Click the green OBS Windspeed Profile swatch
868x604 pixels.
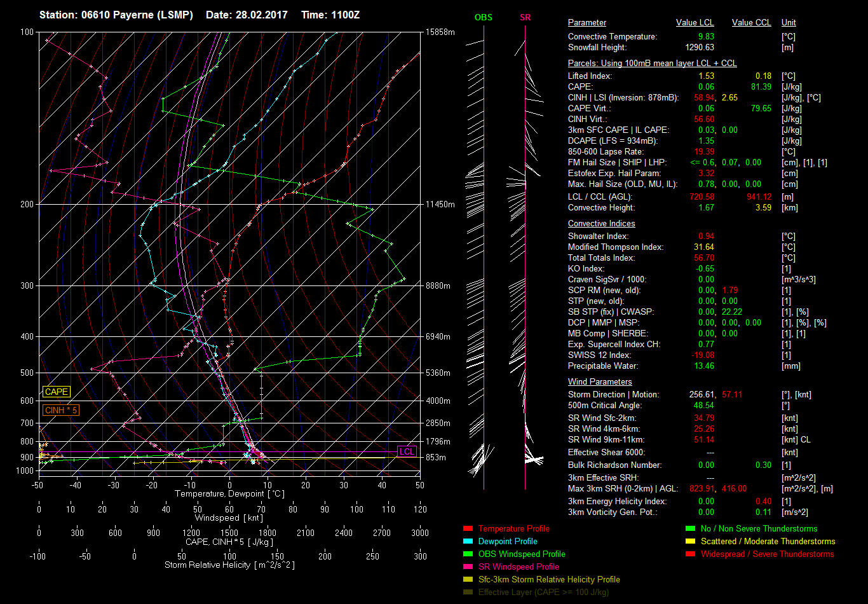click(x=468, y=554)
